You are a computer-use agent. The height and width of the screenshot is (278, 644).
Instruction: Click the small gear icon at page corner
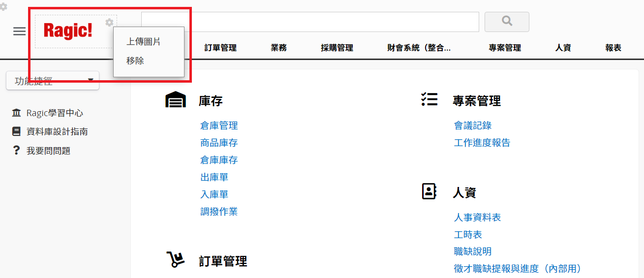[3, 7]
